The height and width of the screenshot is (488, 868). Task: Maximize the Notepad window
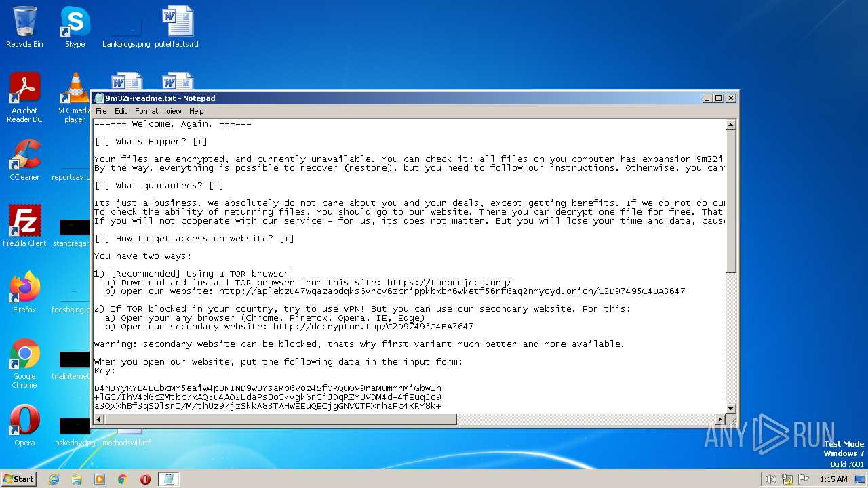pos(719,98)
